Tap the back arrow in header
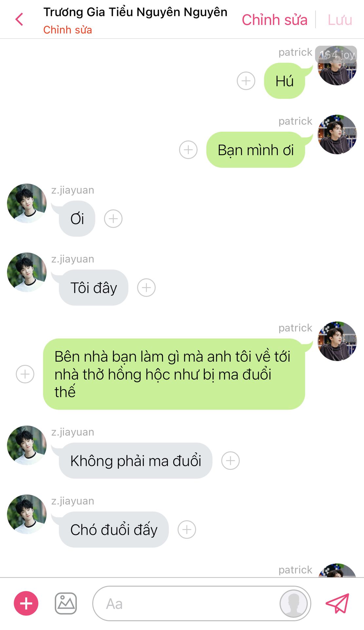This screenshot has height=630, width=364. tap(19, 19)
